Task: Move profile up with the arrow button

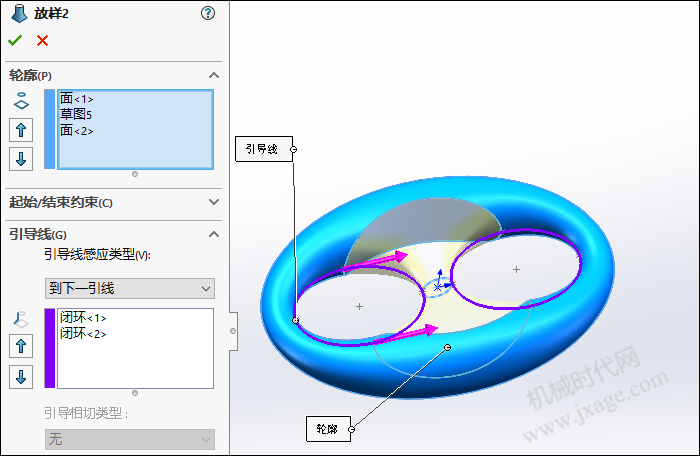Action: tap(21, 130)
